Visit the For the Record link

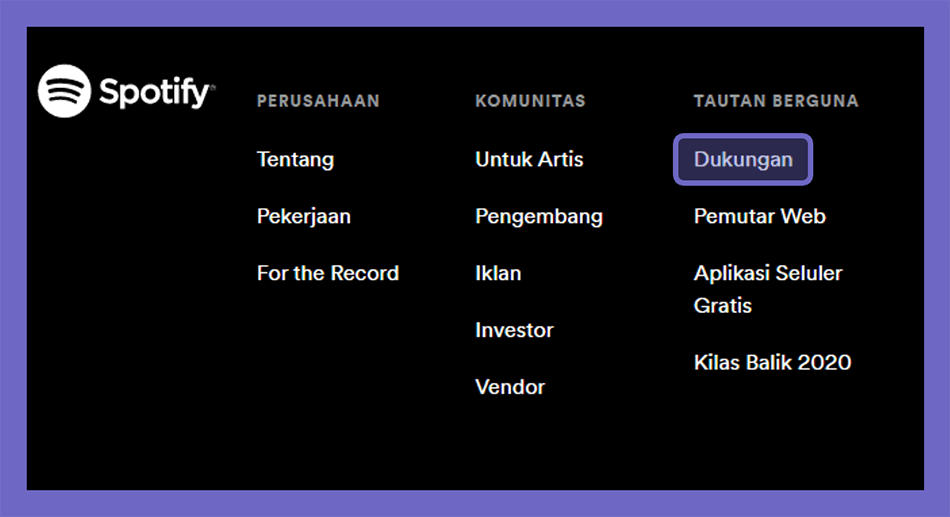coord(328,273)
